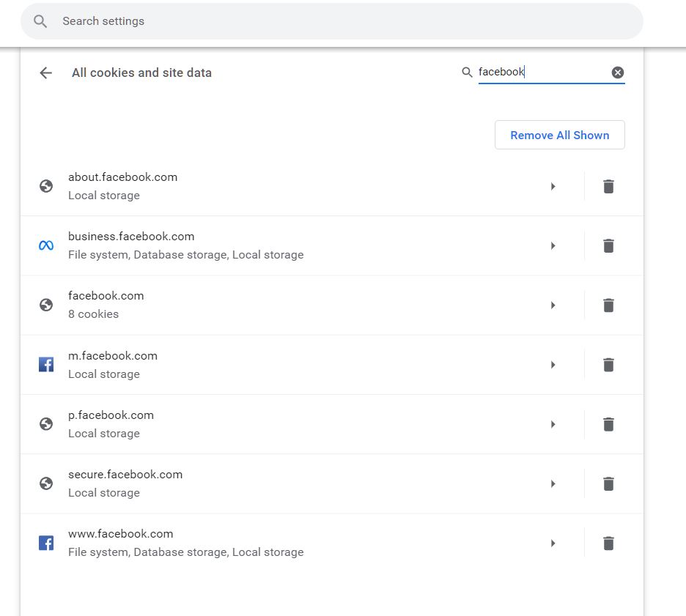Image resolution: width=686 pixels, height=616 pixels.
Task: Expand p.facebook.com details arrow
Action: coord(553,424)
